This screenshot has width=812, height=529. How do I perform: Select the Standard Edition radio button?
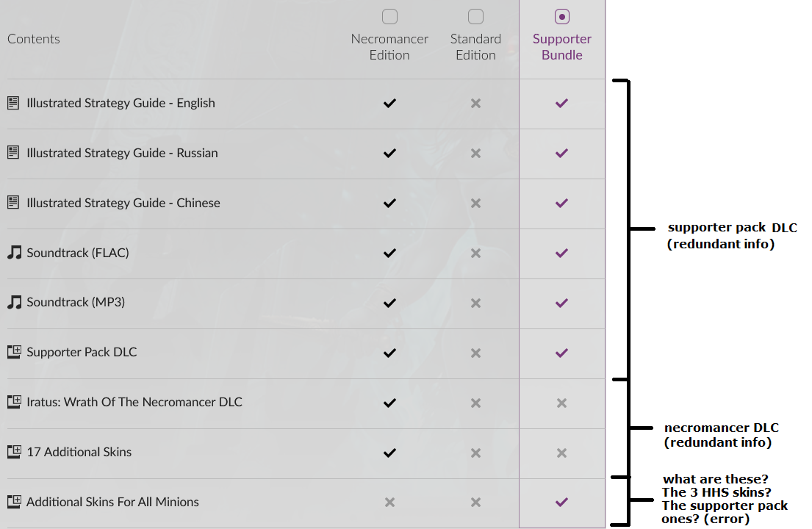pos(475,17)
